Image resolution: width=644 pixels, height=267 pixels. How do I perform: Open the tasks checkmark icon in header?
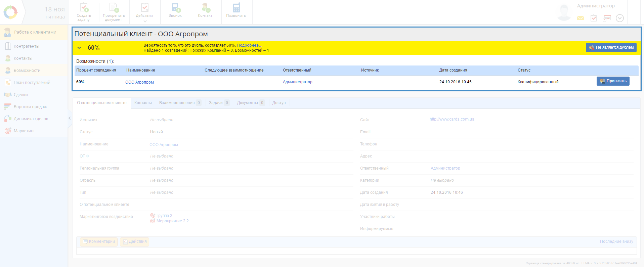point(594,18)
